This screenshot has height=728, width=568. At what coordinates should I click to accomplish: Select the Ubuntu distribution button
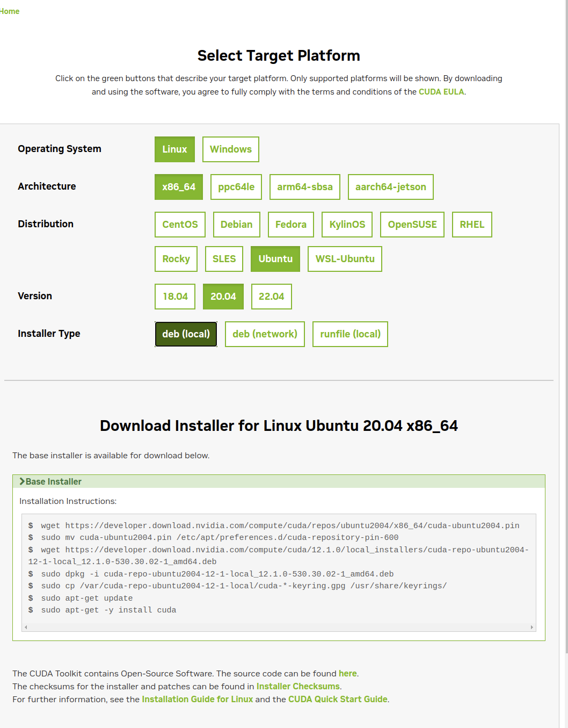(x=275, y=259)
